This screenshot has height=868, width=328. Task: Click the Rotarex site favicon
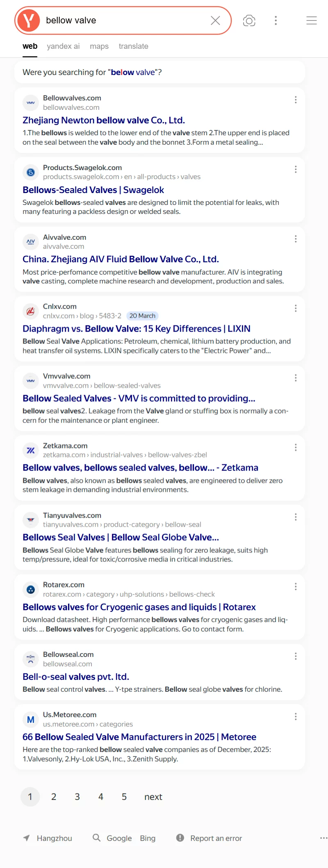[30, 589]
